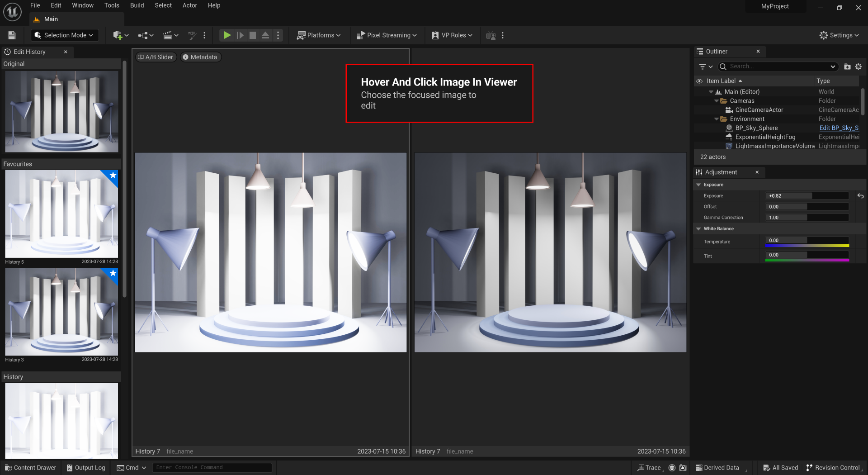This screenshot has height=475, width=868.
Task: Collapse the Environment folder
Action: (x=717, y=119)
